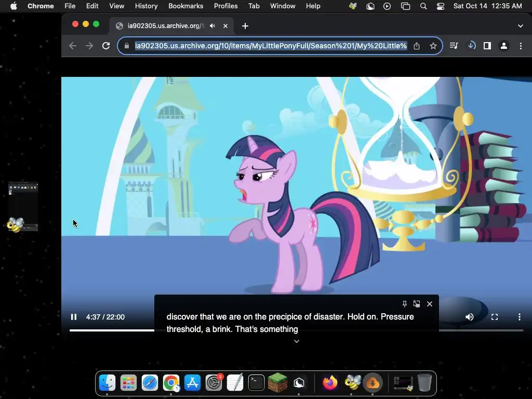Click the date and time clock
This screenshot has height=399, width=532.
click(487, 6)
